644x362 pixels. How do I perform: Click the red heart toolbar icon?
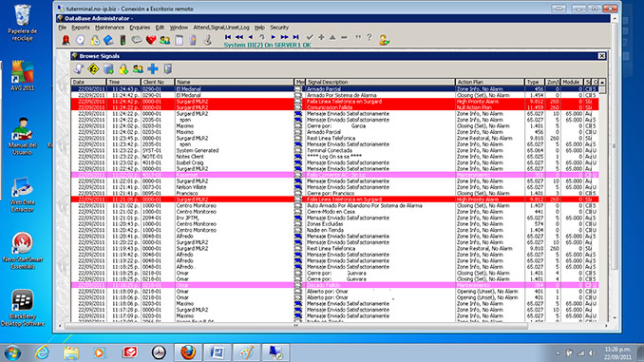(x=151, y=40)
